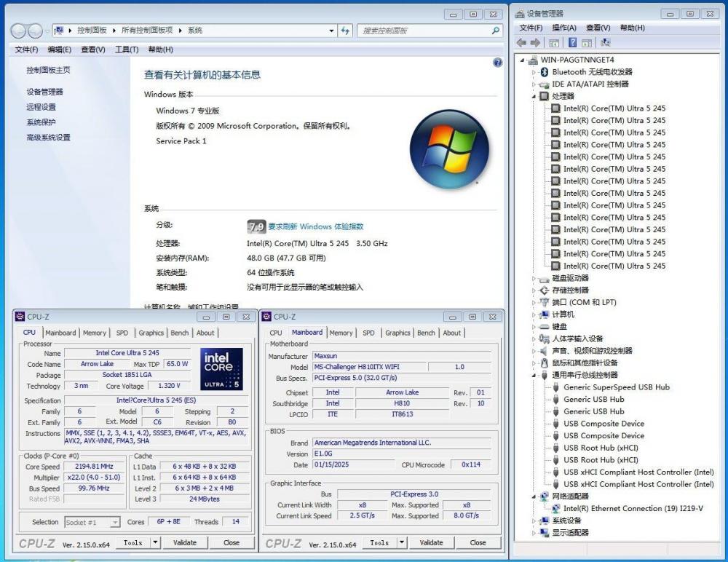Open the SPD tab in right CPU-Z window
The width and height of the screenshot is (728, 562).
(368, 333)
